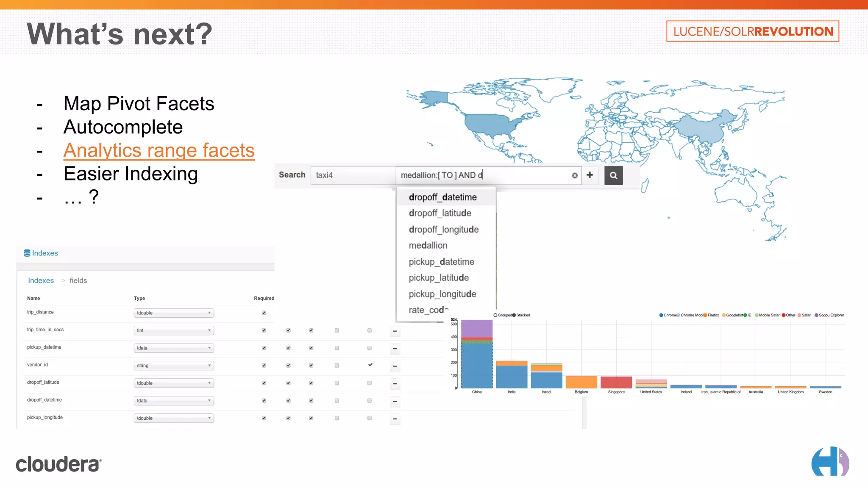Toggle the Googlebot legend dot

[x=724, y=315]
